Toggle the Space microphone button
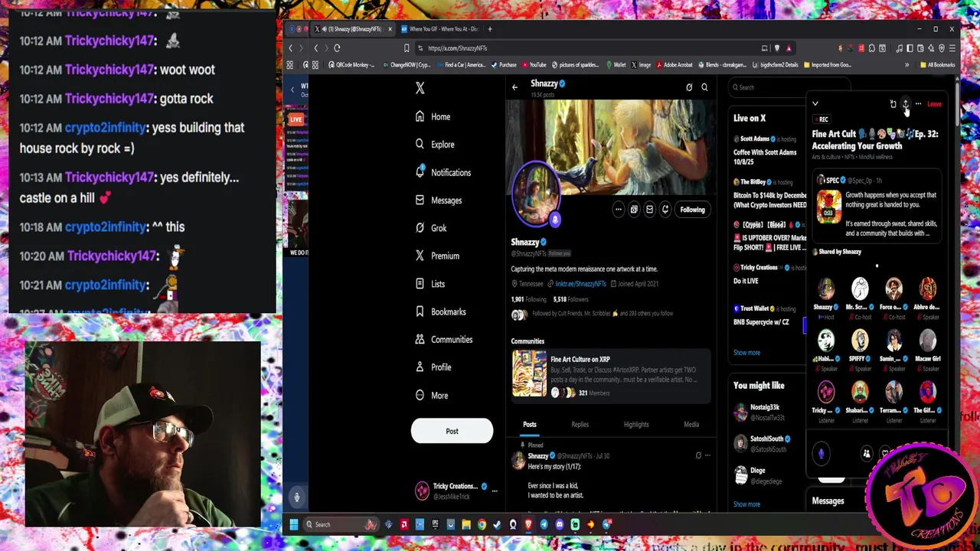This screenshot has height=551, width=980. (x=822, y=454)
